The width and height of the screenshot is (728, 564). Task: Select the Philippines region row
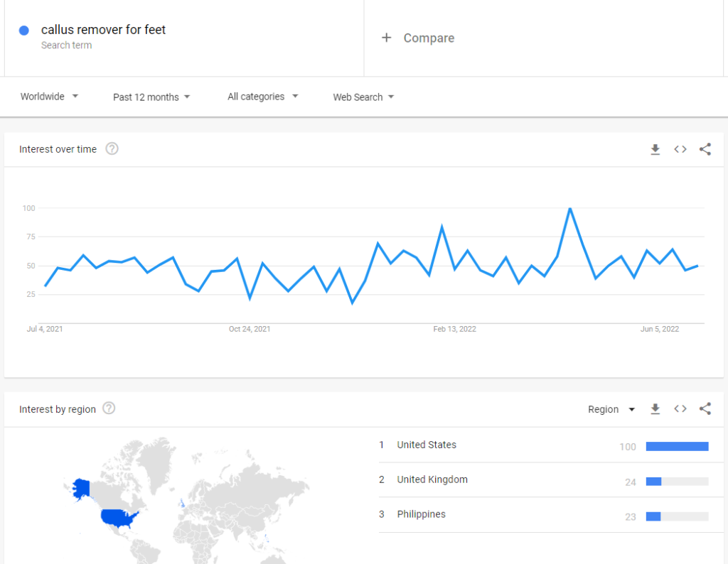coord(544,515)
